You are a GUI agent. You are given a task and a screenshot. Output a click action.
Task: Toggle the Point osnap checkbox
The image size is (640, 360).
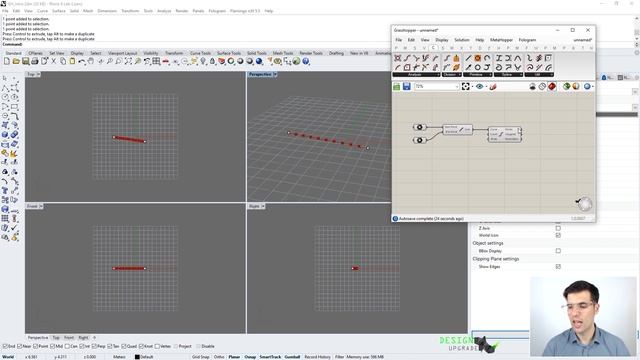(36, 346)
